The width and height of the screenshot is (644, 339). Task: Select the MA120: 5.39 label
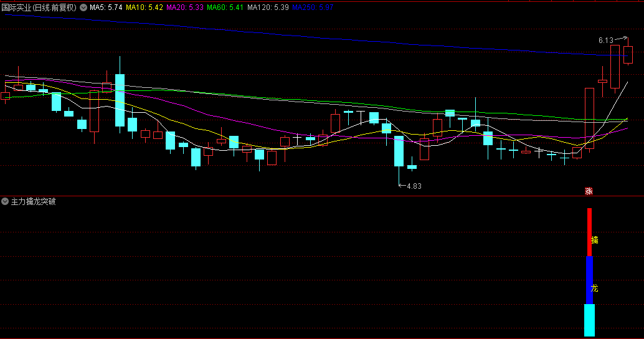point(268,7)
